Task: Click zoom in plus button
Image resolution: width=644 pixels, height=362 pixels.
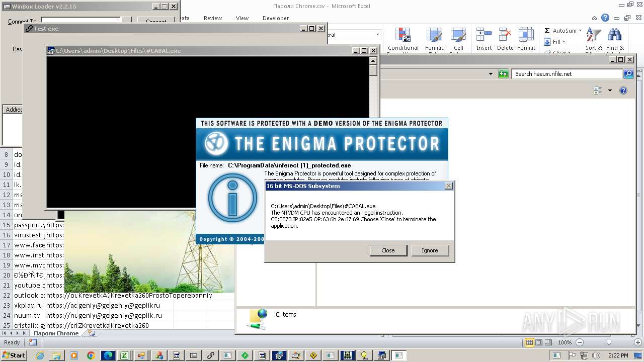Action: pos(638,342)
